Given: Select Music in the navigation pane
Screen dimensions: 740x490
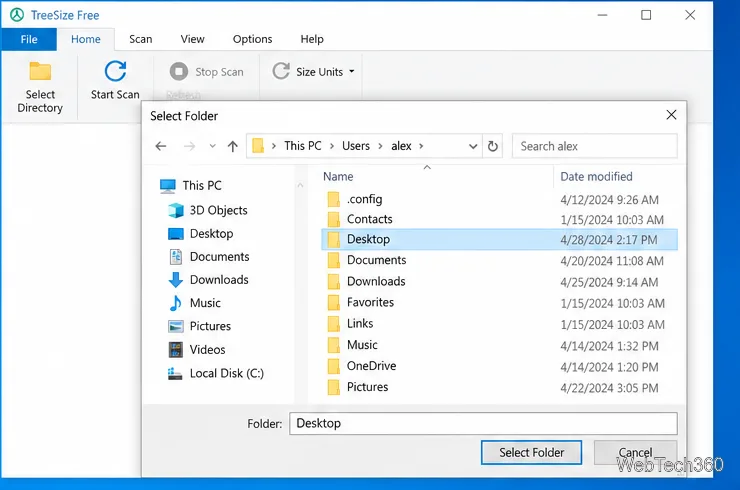Looking at the screenshot, I should tap(194, 303).
